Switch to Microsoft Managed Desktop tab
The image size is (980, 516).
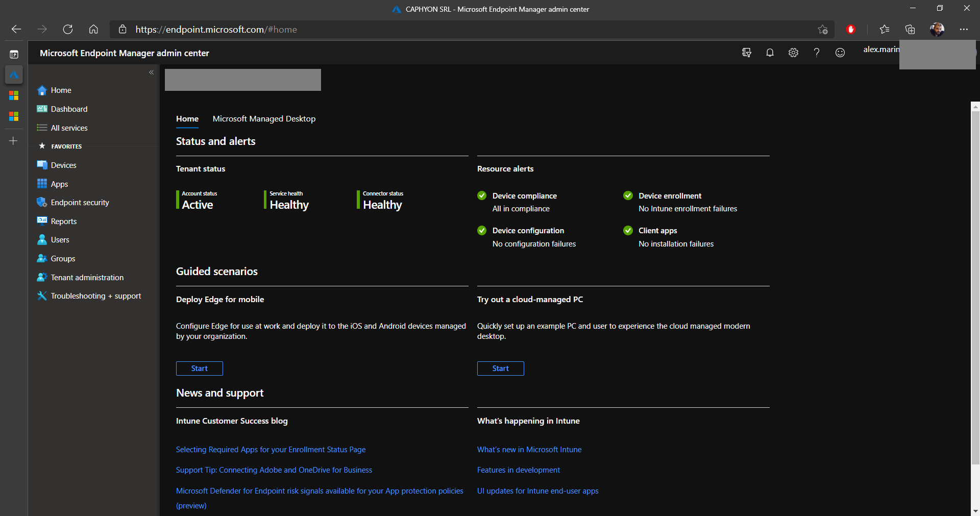[x=264, y=119]
